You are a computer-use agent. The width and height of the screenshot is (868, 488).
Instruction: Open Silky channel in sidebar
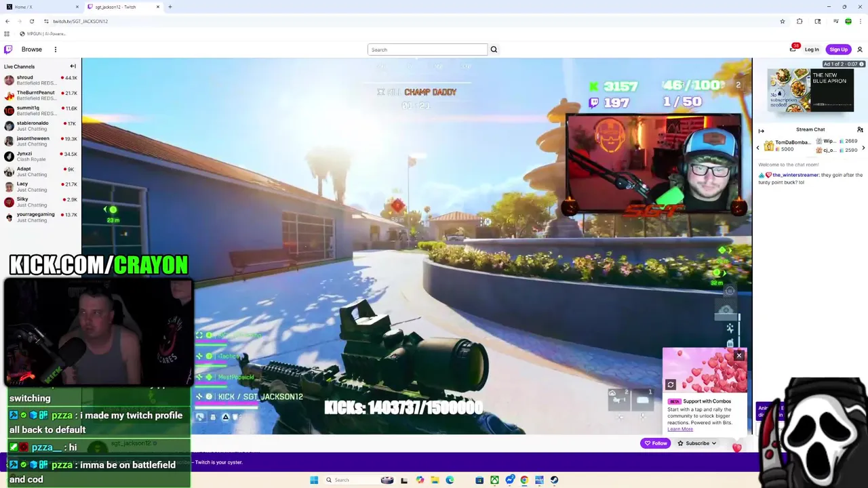(x=41, y=202)
